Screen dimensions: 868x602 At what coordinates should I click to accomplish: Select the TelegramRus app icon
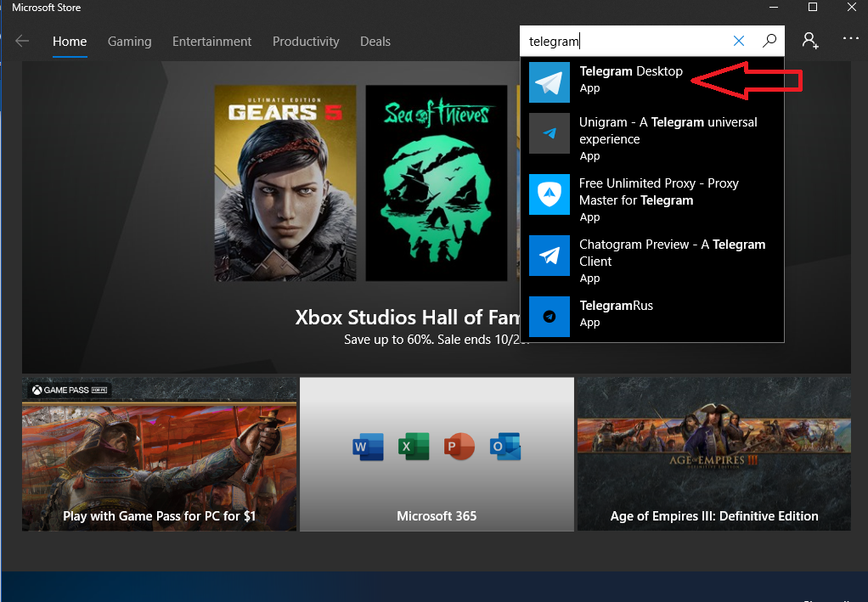point(550,317)
